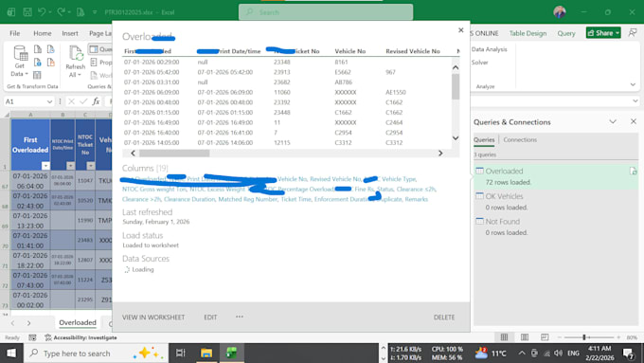Click the zoom in plus button
Viewport: 644px width, 363px height.
(618, 337)
